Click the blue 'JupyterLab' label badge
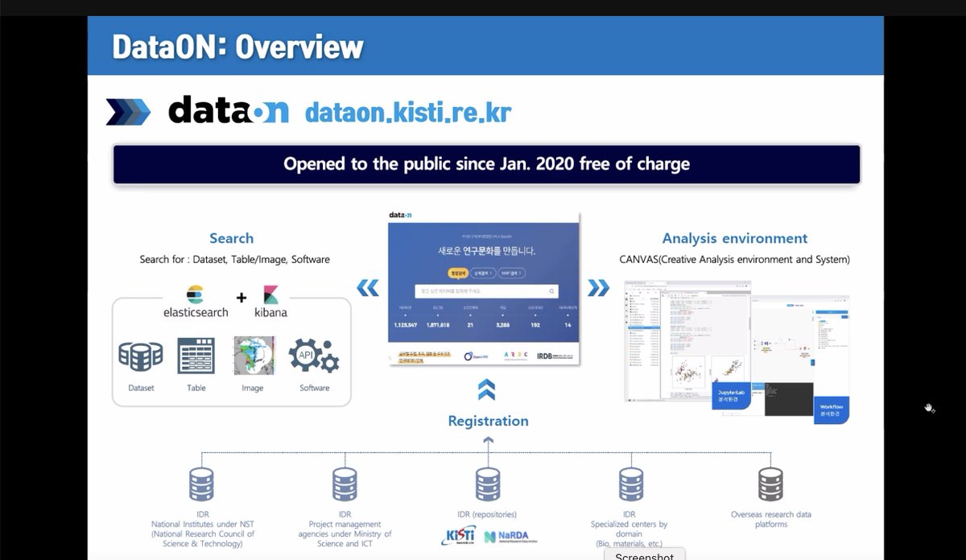The width and height of the screenshot is (966, 560). pyautogui.click(x=731, y=396)
